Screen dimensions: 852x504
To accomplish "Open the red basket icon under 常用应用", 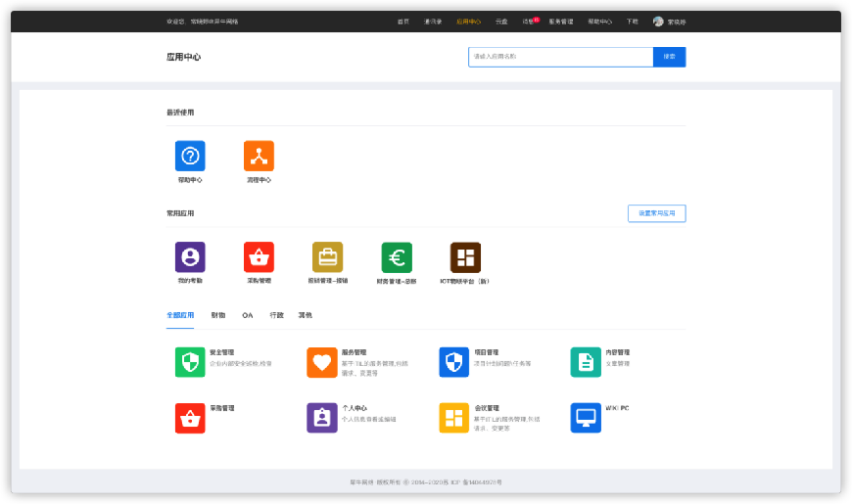I will click(259, 256).
